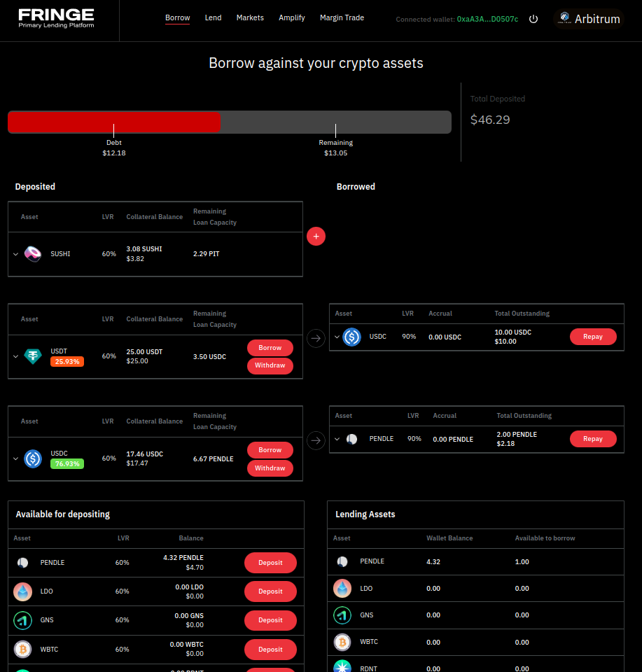This screenshot has height=672, width=642.
Task: Click the Available for depositing heading
Action: [62, 514]
